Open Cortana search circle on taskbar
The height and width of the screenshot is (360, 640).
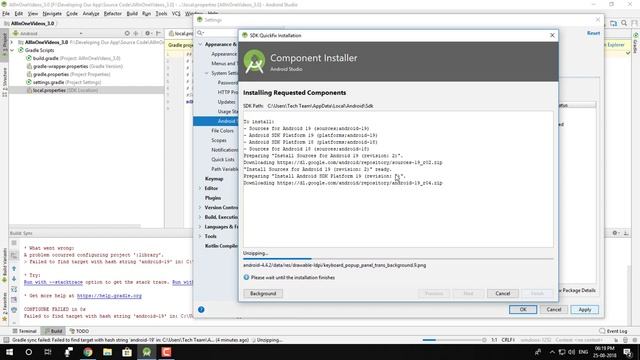point(28,352)
